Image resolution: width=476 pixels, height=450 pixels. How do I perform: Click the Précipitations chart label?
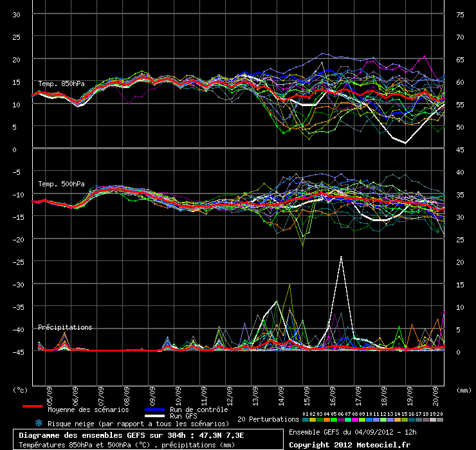[65, 327]
